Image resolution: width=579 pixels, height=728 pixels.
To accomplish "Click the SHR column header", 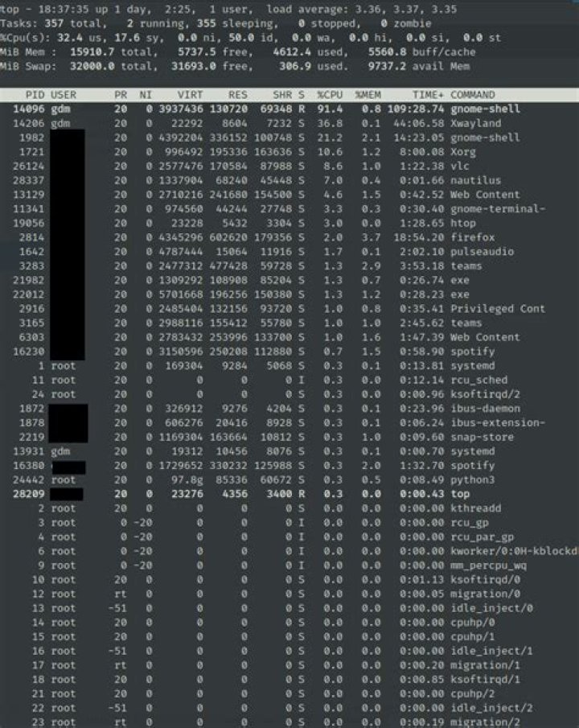I will click(x=282, y=95).
